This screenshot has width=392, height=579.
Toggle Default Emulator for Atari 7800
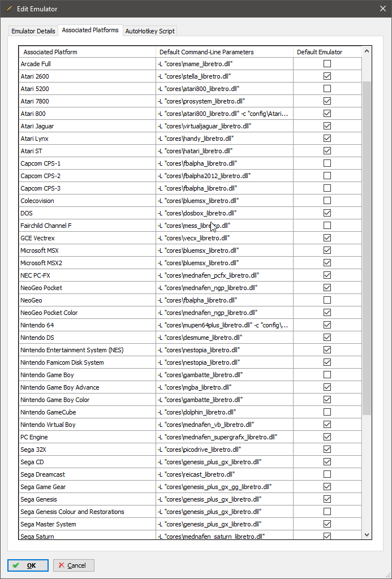[327, 101]
